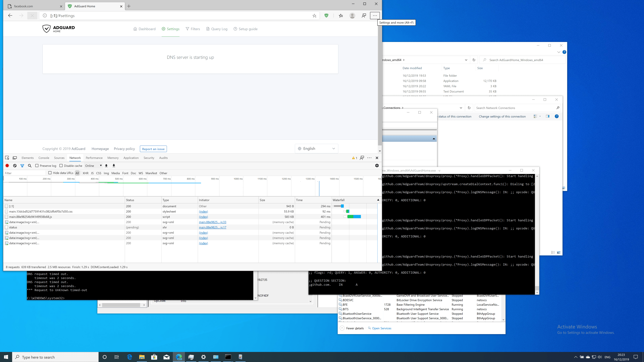Enable the Preserve log checkbox

click(37, 166)
